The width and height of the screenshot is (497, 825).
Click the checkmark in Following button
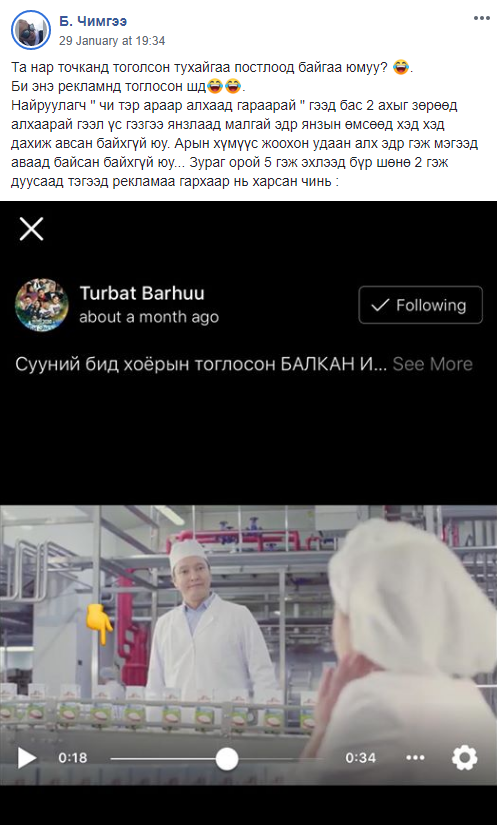coord(380,305)
